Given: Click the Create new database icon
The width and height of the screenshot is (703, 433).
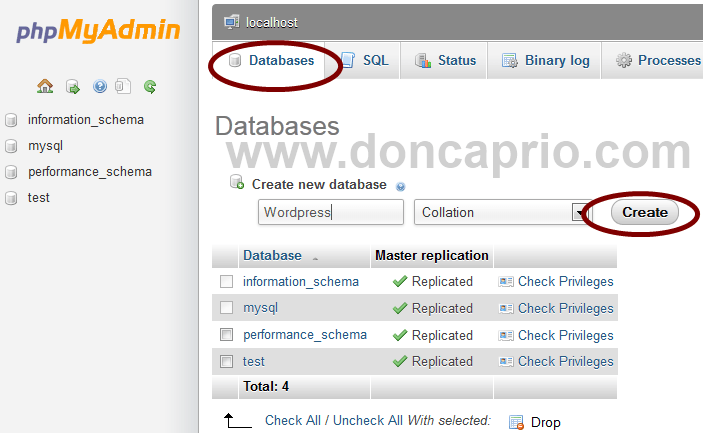Looking at the screenshot, I should tap(237, 182).
